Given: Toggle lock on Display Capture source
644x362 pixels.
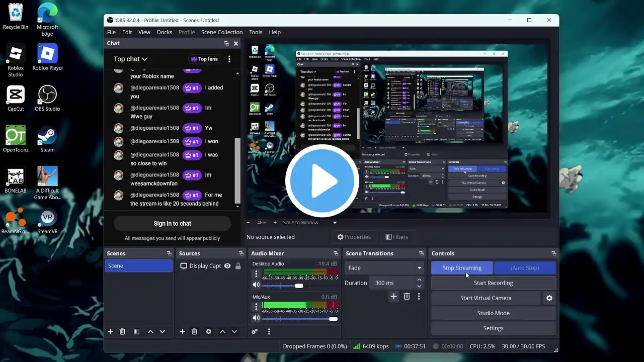Looking at the screenshot, I should pyautogui.click(x=238, y=266).
